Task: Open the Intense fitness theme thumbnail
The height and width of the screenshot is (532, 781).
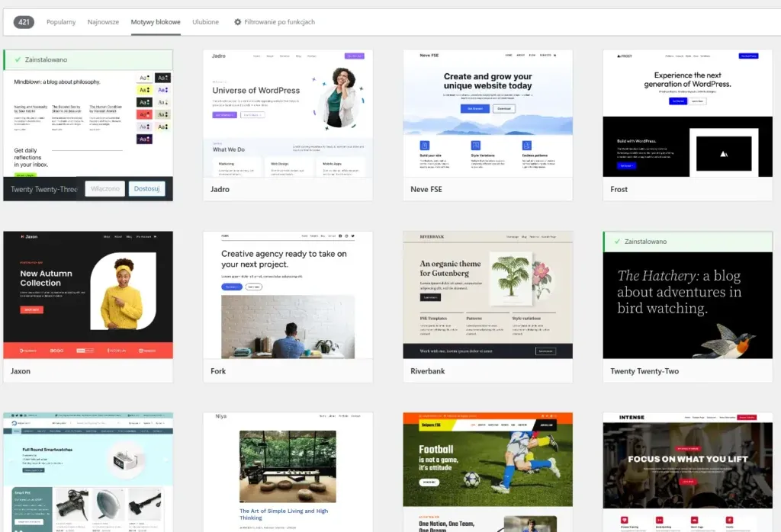Action: 687,473
